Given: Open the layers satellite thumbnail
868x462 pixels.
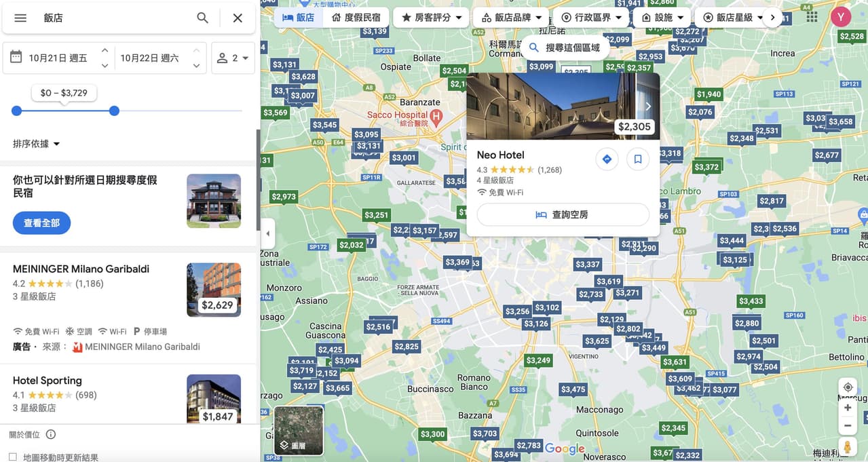Looking at the screenshot, I should pyautogui.click(x=299, y=431).
